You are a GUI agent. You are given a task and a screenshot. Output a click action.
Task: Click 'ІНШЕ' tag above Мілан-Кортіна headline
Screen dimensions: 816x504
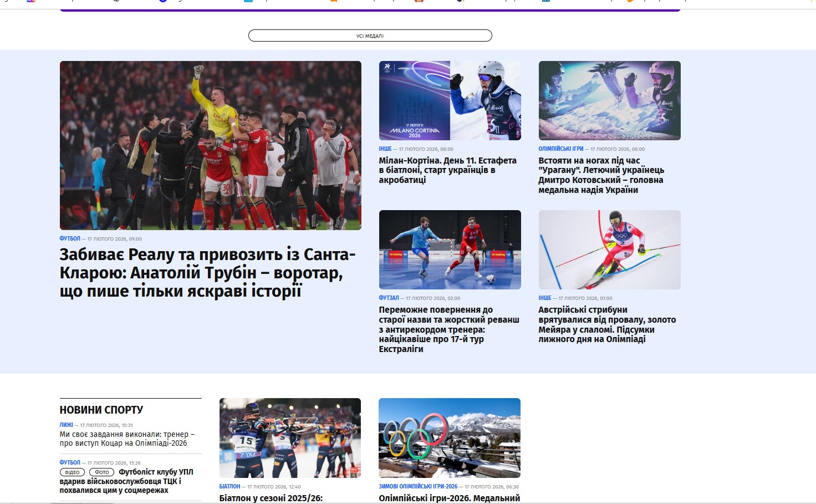[x=385, y=149]
